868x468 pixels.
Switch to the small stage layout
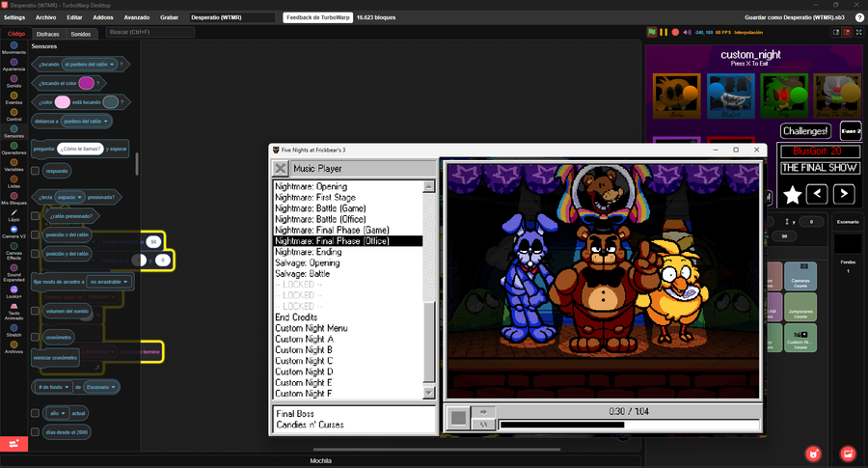[x=836, y=32]
